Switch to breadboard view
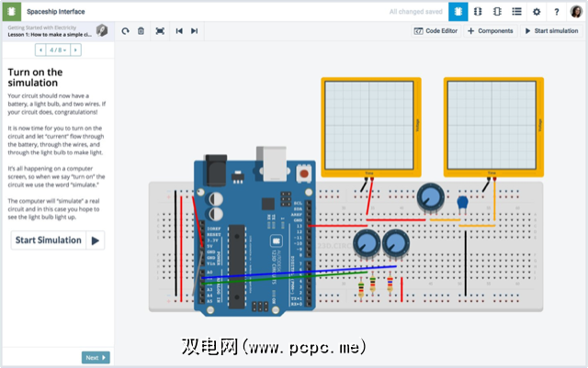The width and height of the screenshot is (588, 368). click(458, 11)
